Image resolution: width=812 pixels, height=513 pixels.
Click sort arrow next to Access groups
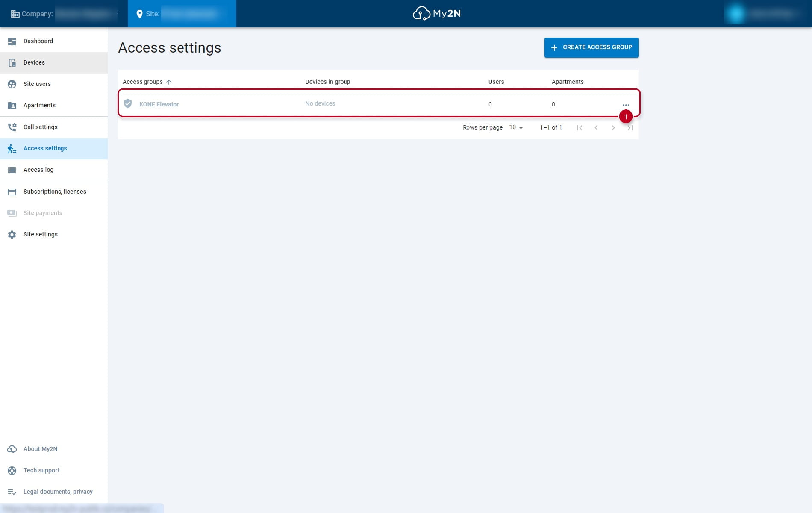(x=169, y=82)
